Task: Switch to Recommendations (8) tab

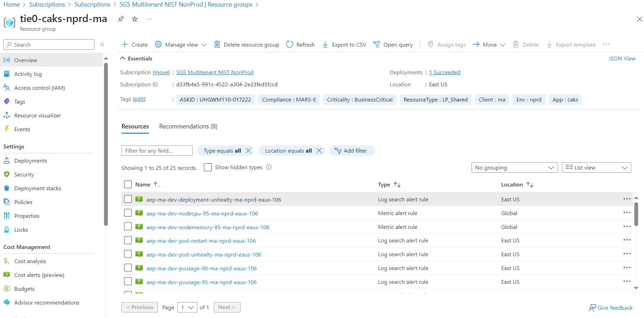Action: (188, 126)
